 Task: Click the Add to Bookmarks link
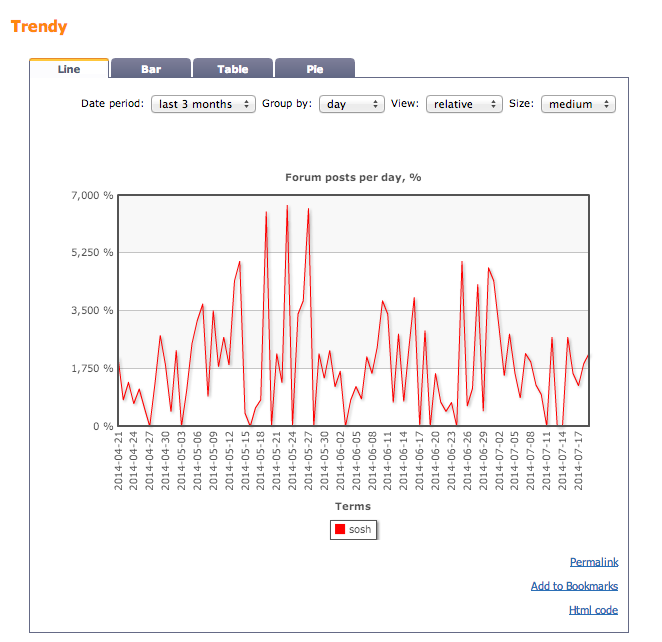(574, 586)
